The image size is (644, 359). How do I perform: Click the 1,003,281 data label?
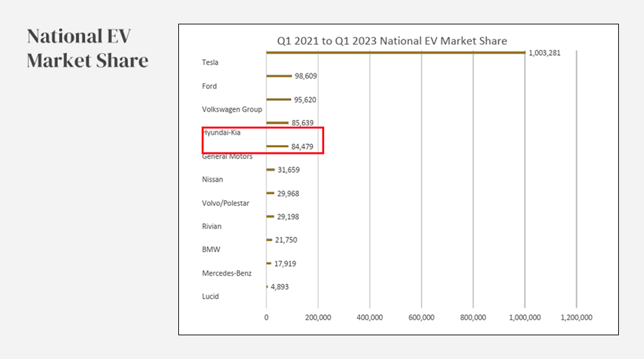click(544, 53)
